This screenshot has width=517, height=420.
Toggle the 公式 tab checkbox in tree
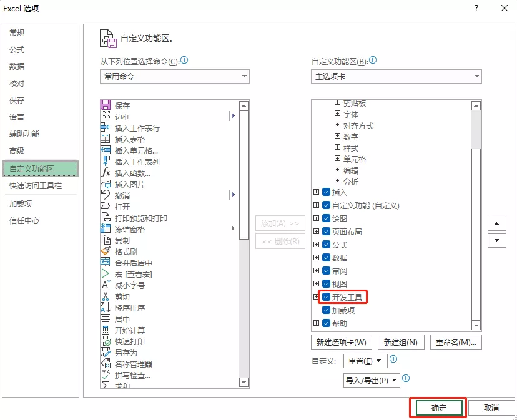(x=326, y=244)
